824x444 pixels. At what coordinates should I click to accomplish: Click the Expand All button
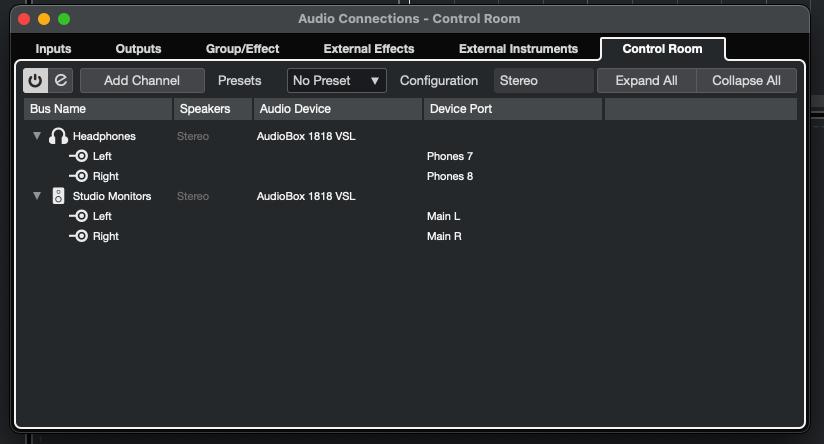pyautogui.click(x=646, y=81)
